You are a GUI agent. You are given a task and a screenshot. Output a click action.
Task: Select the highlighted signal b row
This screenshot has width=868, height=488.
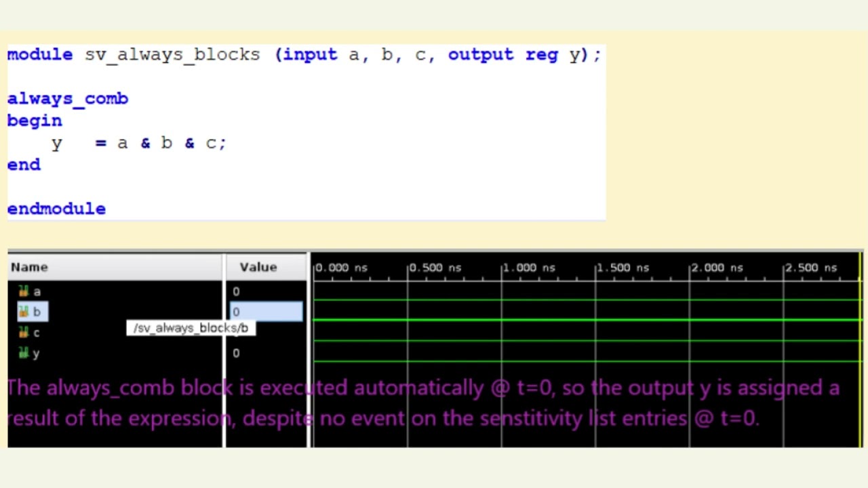33,312
